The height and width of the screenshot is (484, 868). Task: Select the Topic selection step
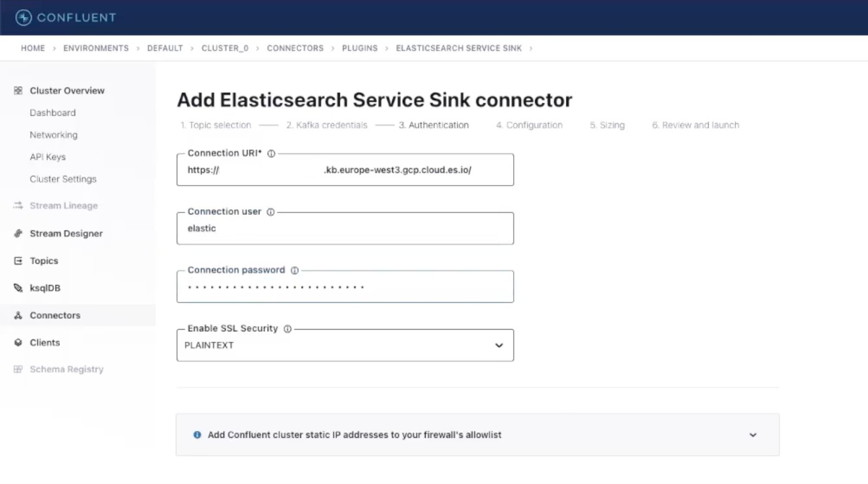tap(216, 125)
